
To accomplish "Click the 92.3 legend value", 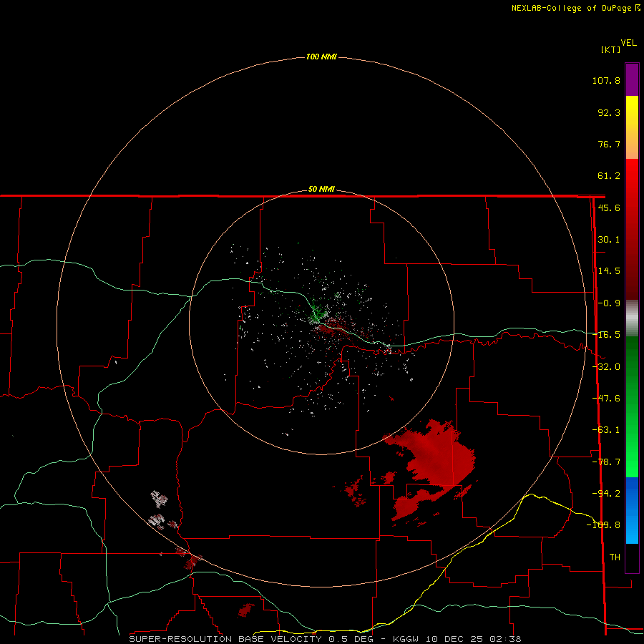I will 609,112.
